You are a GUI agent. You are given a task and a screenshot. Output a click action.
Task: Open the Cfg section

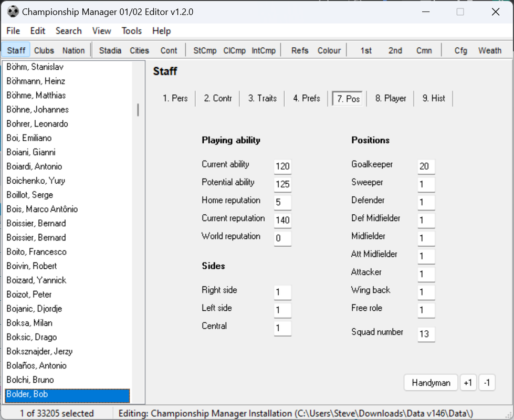[x=460, y=50]
